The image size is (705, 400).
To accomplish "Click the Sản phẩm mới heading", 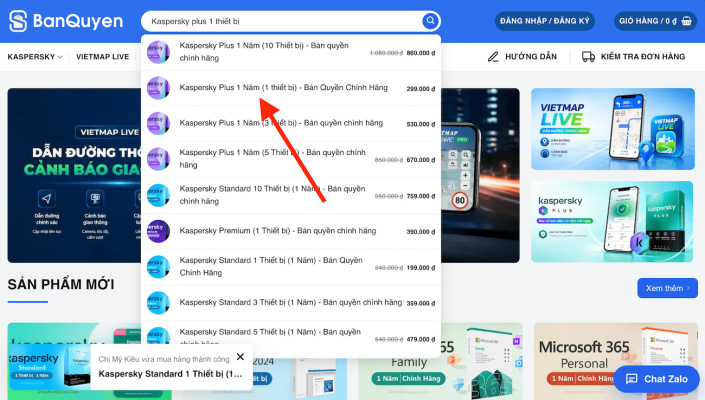I will point(61,284).
